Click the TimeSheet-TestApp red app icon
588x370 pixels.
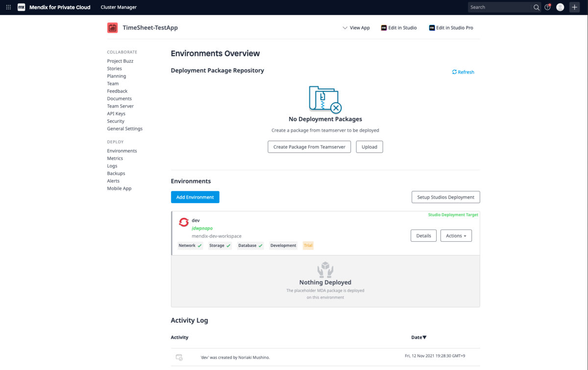(112, 28)
